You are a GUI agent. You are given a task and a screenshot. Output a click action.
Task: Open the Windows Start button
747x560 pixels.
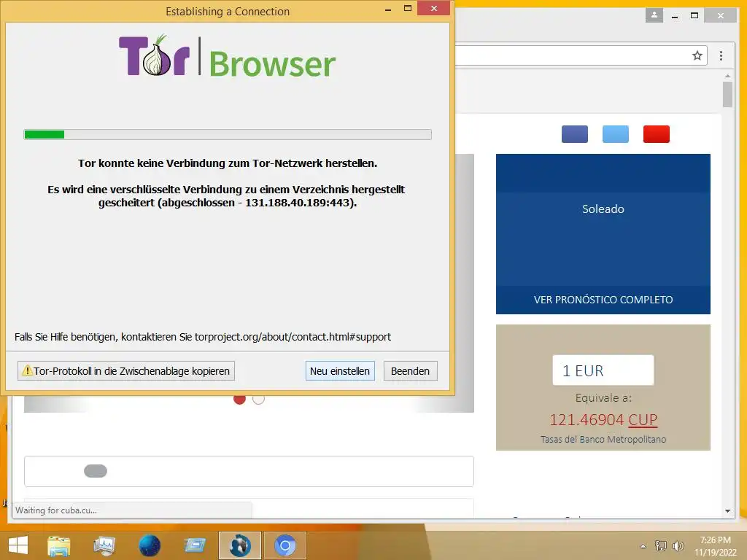tap(18, 545)
